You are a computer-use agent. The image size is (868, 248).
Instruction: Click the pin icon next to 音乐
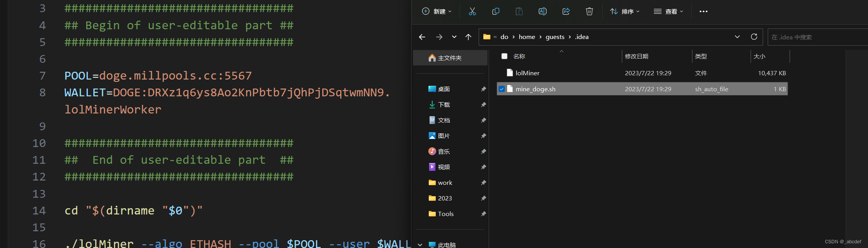tap(483, 151)
